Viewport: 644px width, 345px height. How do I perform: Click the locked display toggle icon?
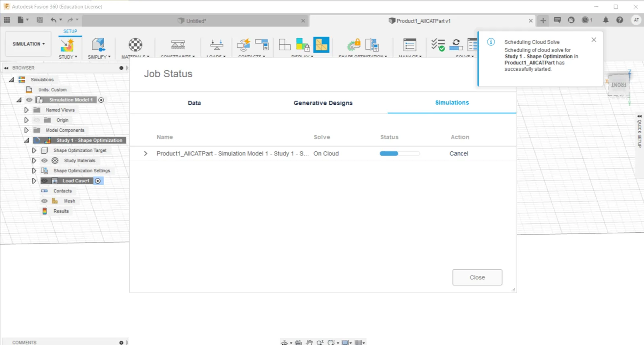pyautogui.click(x=303, y=45)
